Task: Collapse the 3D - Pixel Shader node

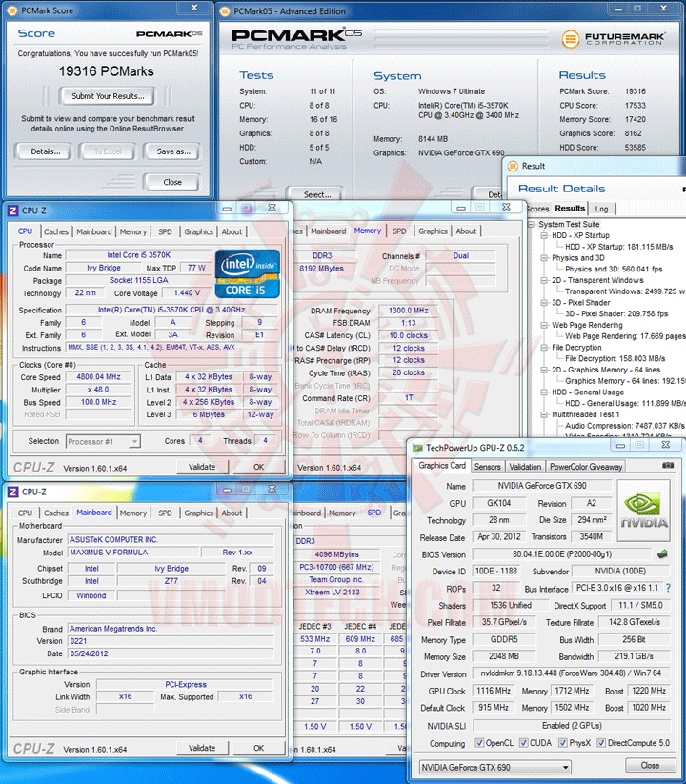Action: (544, 303)
